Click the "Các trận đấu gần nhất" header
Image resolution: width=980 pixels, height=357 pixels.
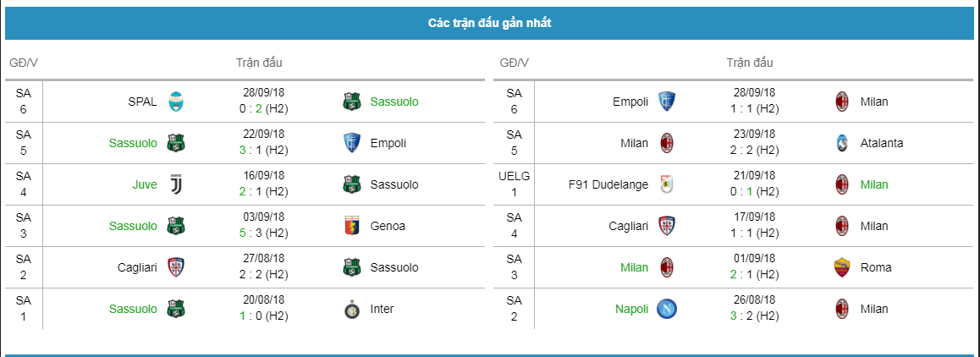pyautogui.click(x=489, y=24)
